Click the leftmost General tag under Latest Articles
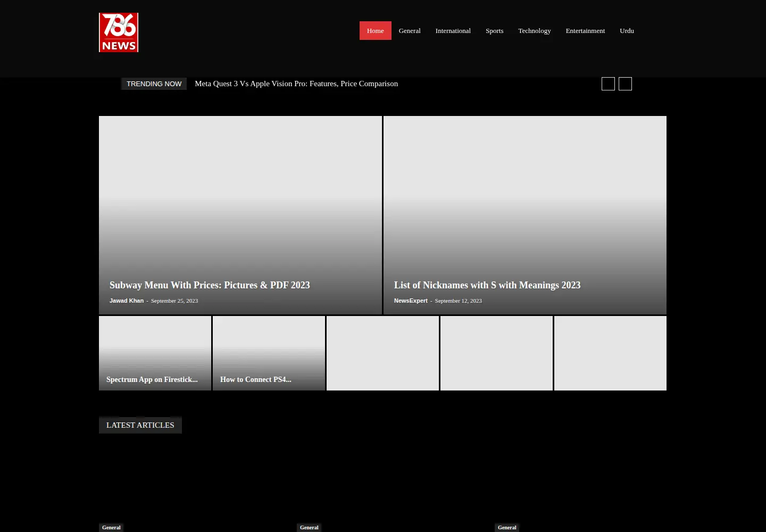The image size is (766, 532). point(111,527)
